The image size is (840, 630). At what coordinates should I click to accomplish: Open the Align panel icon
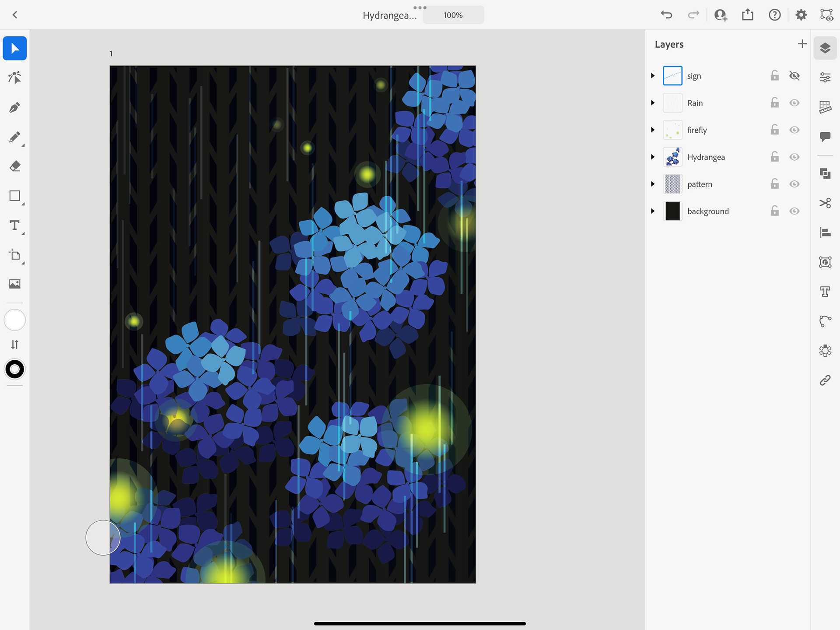pyautogui.click(x=825, y=232)
